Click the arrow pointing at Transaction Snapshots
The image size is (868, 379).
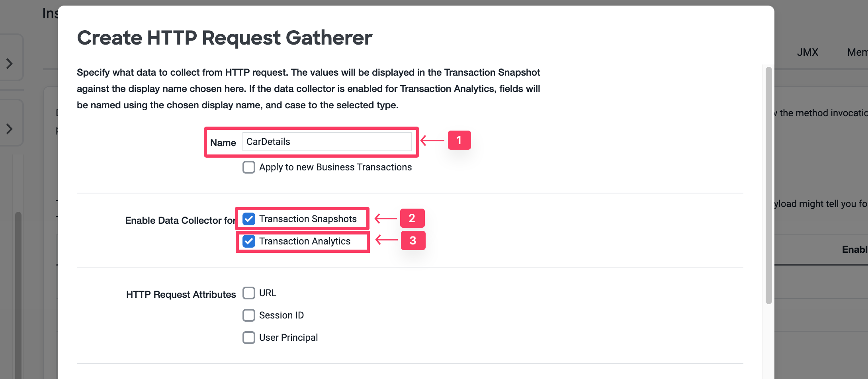(386, 219)
